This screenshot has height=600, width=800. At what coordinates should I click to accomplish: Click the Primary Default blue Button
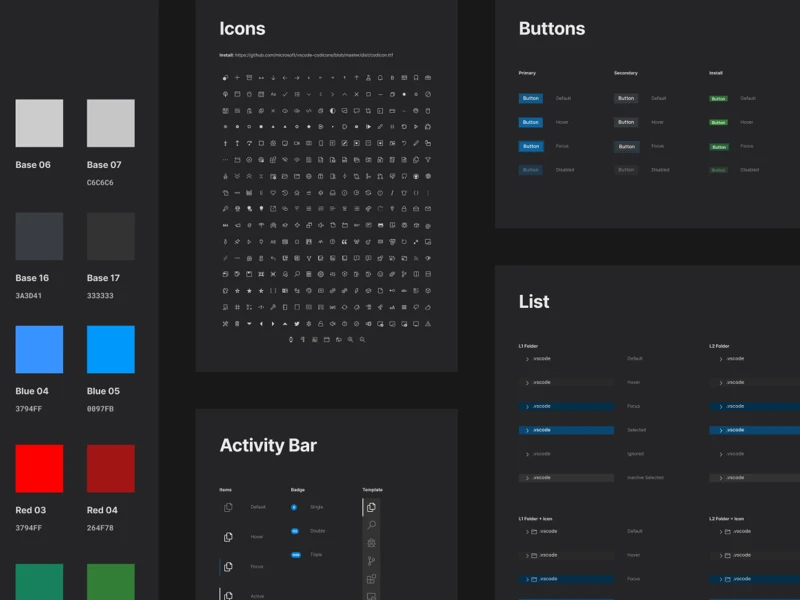tap(531, 98)
